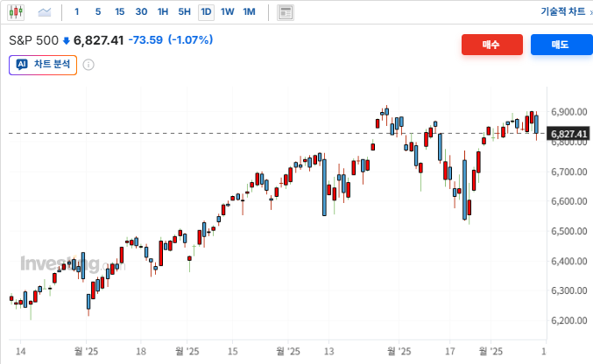593x364 pixels.
Task: Choose the 1D daily interval
Action: coord(206,12)
